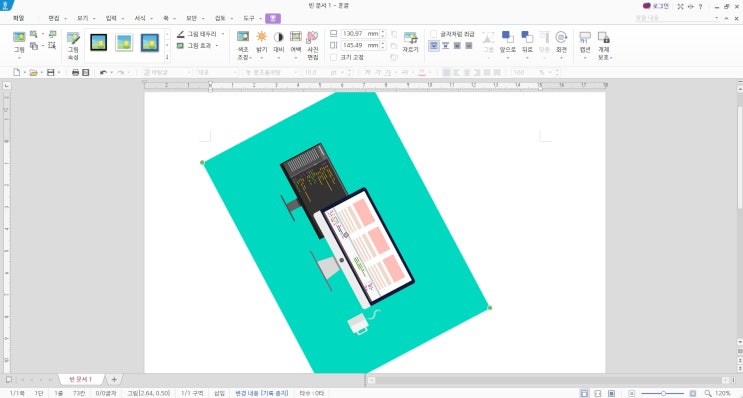
Task: Create new document from quick toolbar
Action: (x=17, y=72)
